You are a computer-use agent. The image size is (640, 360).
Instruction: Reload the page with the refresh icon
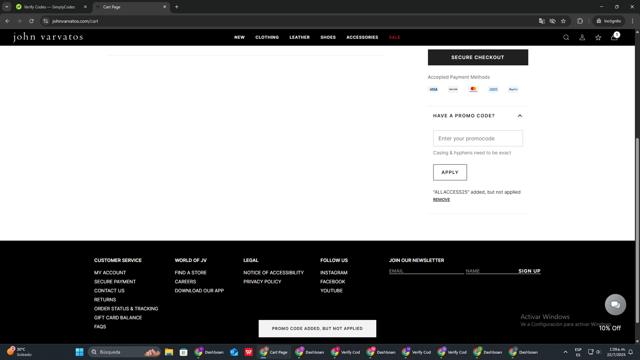31,21
